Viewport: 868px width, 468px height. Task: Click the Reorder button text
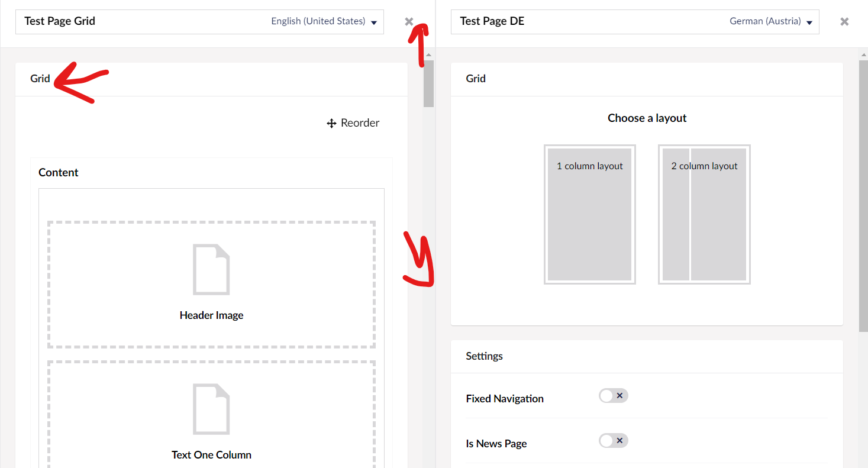(x=360, y=123)
